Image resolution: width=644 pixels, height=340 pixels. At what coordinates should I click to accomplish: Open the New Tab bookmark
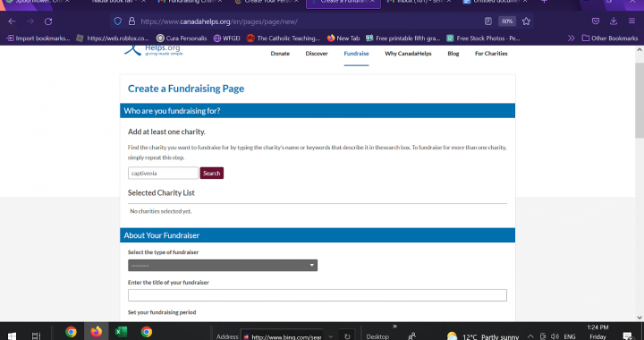[343, 38]
